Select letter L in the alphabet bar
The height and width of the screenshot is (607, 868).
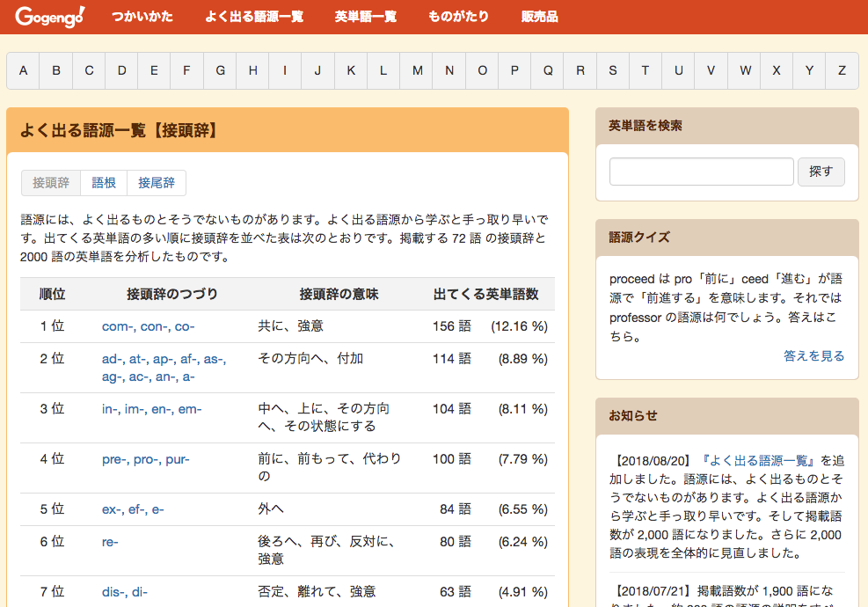[x=383, y=71]
